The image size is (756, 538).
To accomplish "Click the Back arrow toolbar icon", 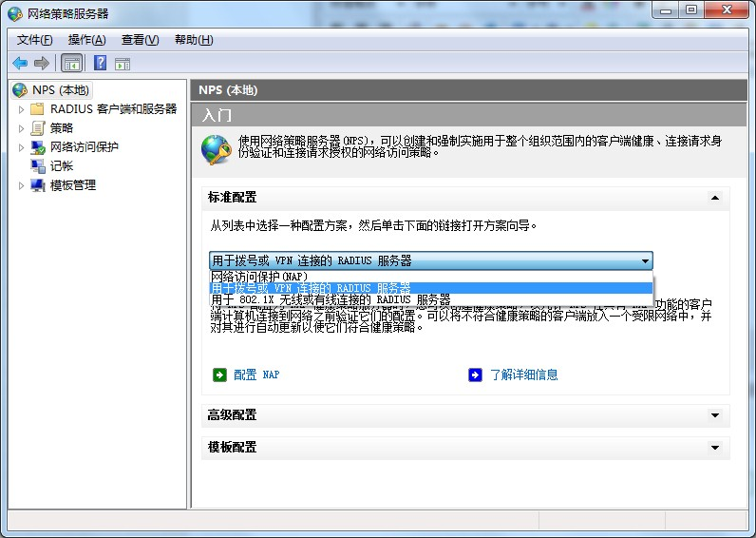I will [x=19, y=63].
